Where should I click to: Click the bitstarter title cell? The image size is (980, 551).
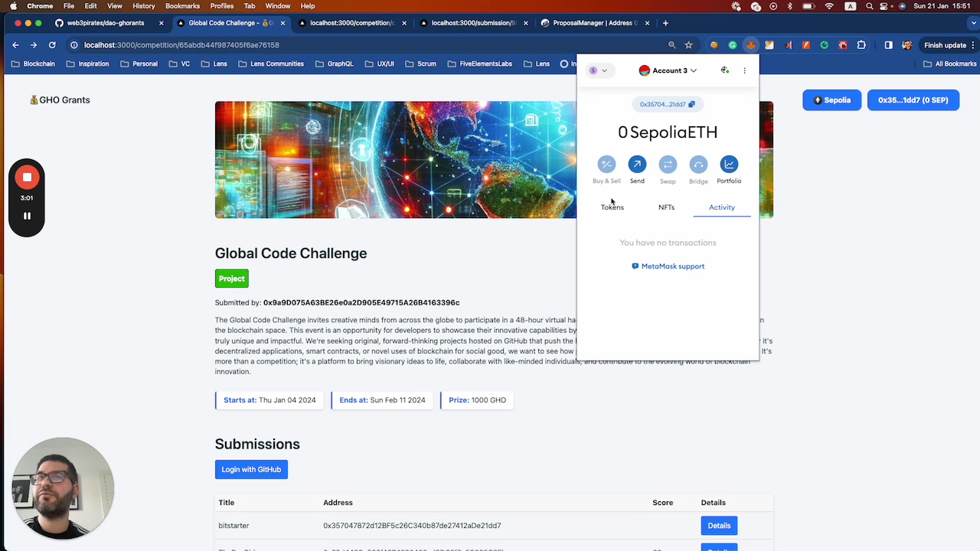point(234,526)
